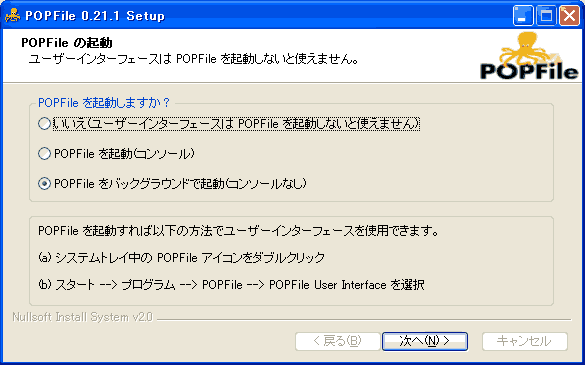Viewport: 585px width, 365px height.
Task: Maximize the POPFile Setup window
Action: (546, 16)
